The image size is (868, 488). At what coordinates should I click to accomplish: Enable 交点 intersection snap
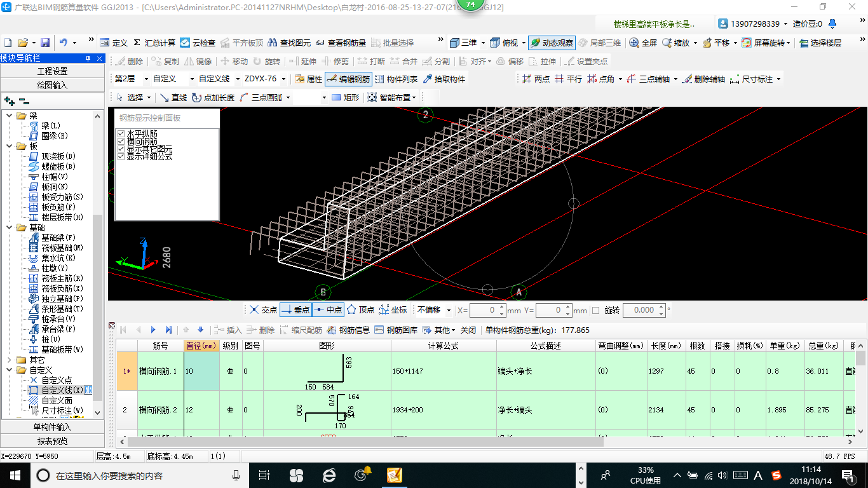coord(263,309)
